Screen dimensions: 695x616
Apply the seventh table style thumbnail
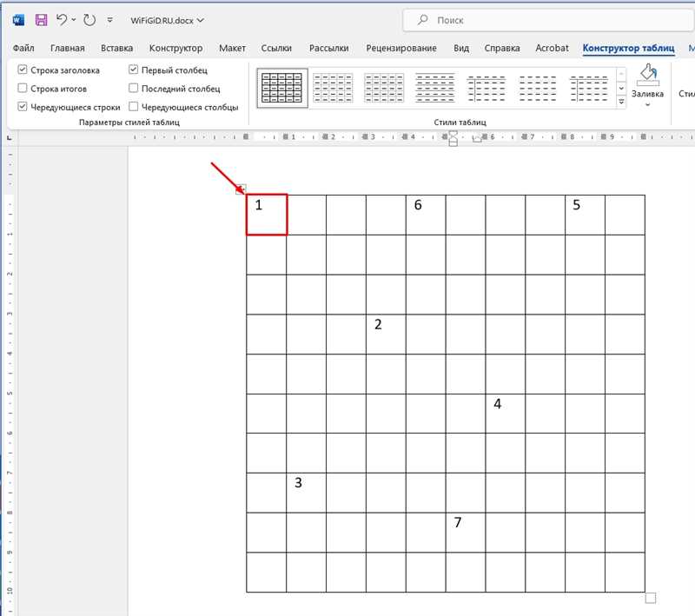click(x=589, y=88)
